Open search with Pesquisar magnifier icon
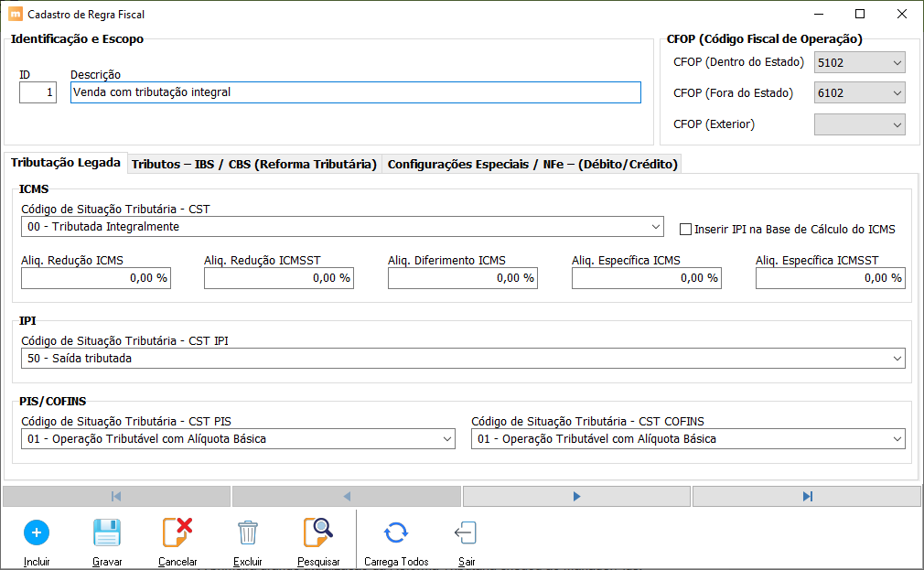This screenshot has height=570, width=924. pos(318,532)
